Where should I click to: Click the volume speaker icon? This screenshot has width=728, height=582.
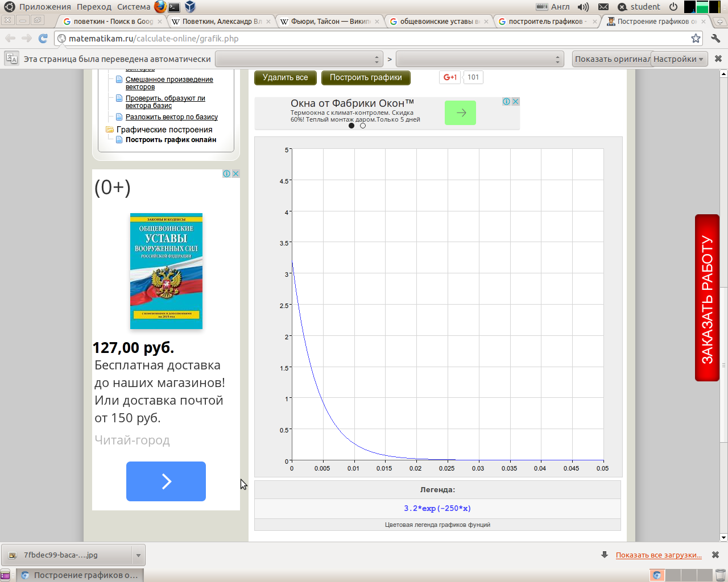click(x=583, y=7)
